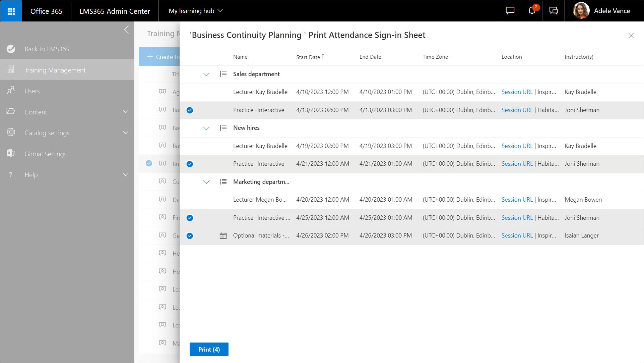Open Training Management in sidebar

tap(55, 70)
